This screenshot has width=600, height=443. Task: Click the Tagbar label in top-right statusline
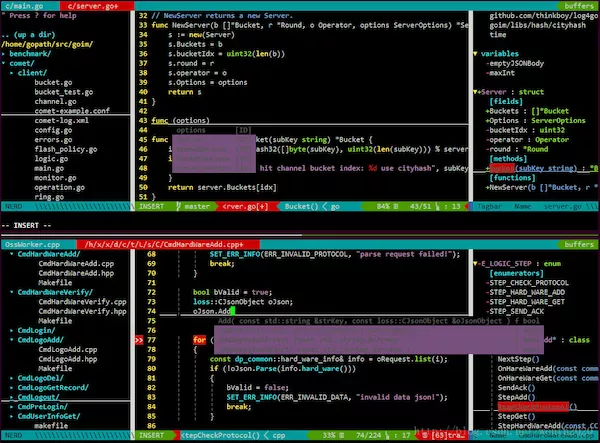pyautogui.click(x=487, y=206)
